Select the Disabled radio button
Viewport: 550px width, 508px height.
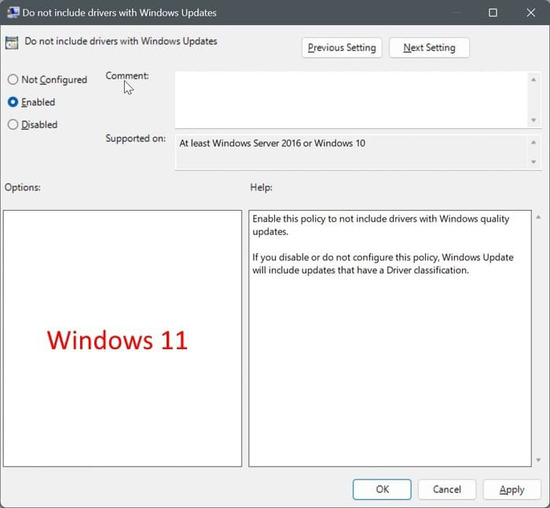tap(13, 125)
